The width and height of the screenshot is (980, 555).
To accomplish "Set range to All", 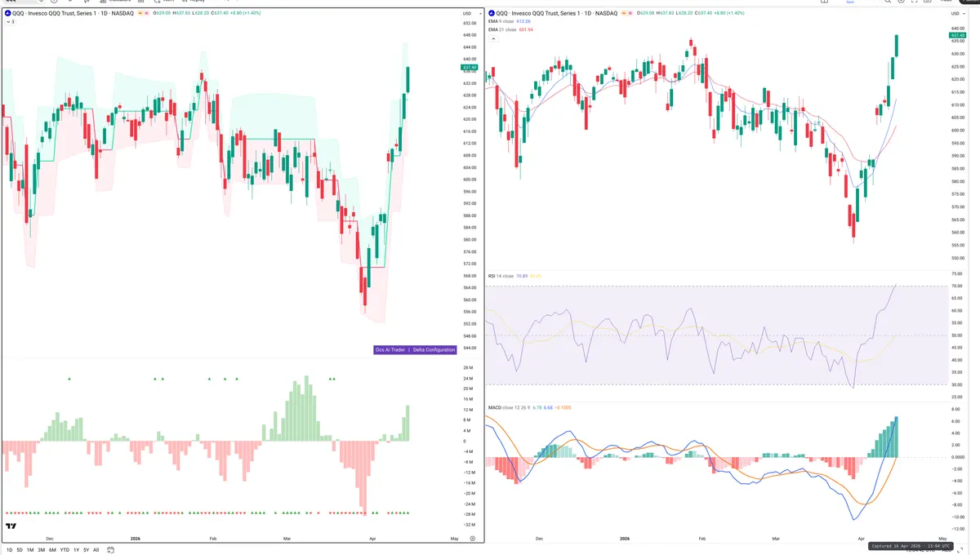I will click(x=96, y=550).
